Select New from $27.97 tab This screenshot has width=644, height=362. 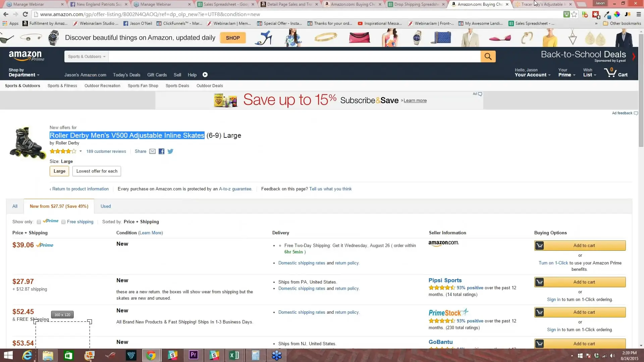59,206
